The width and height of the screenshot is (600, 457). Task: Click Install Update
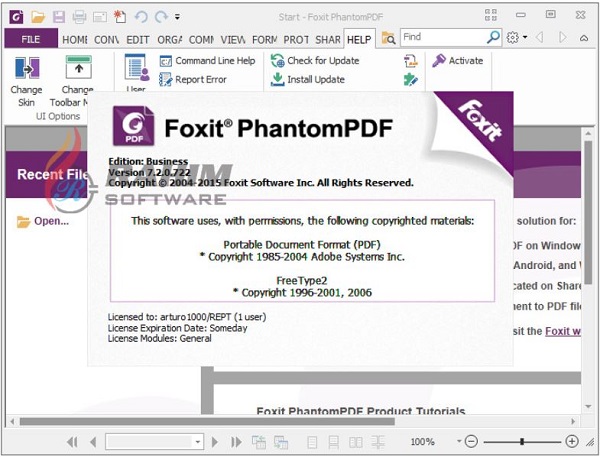click(308, 79)
